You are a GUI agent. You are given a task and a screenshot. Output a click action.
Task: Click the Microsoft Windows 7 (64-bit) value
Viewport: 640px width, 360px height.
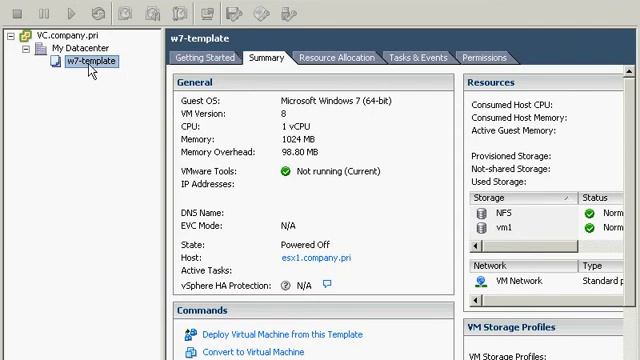tap(336, 101)
